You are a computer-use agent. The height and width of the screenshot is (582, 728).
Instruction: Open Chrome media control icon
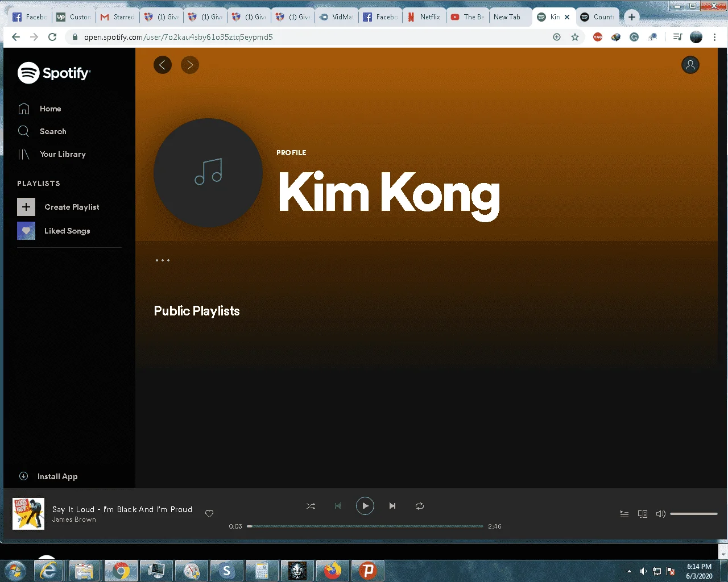pyautogui.click(x=677, y=37)
